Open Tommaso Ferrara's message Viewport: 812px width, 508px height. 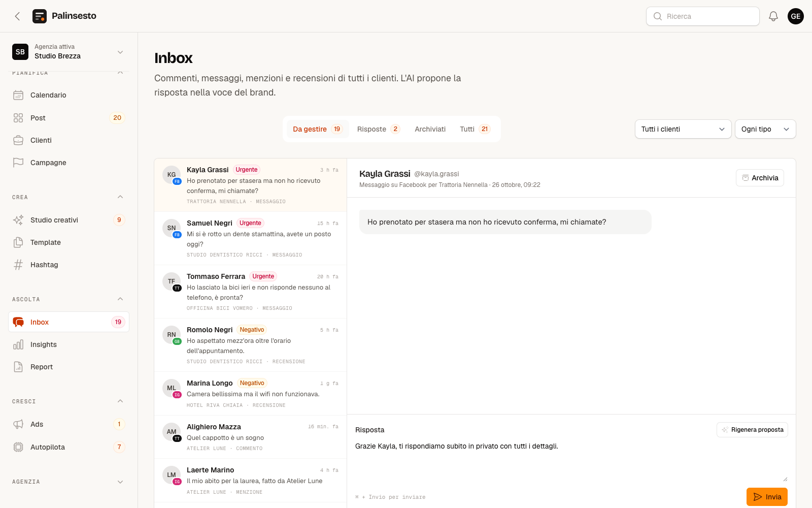pyautogui.click(x=251, y=292)
